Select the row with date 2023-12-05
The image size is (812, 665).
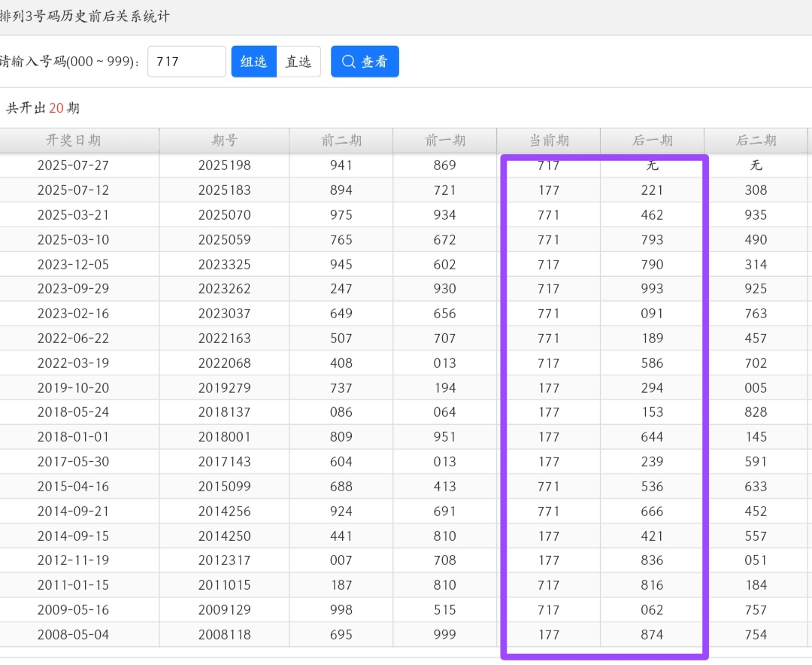tap(74, 265)
